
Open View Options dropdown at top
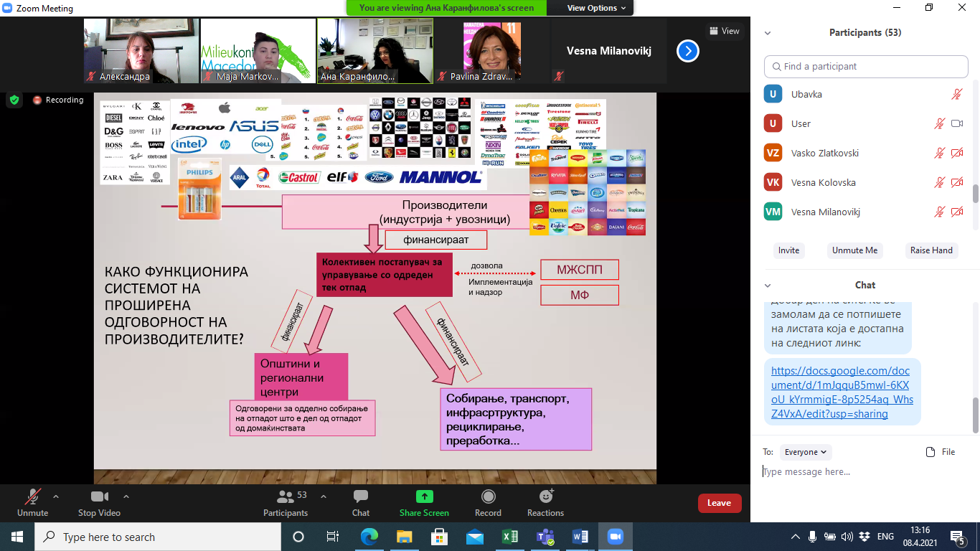(597, 8)
